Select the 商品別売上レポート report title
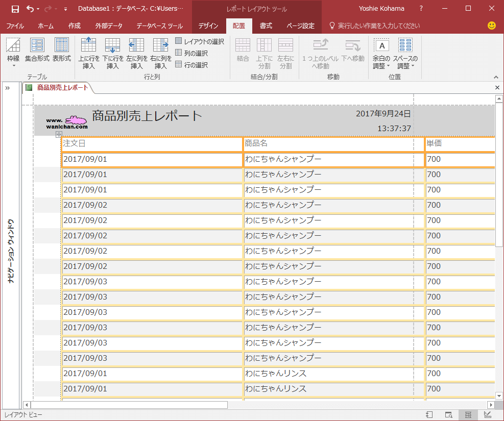The image size is (504, 421). [147, 116]
